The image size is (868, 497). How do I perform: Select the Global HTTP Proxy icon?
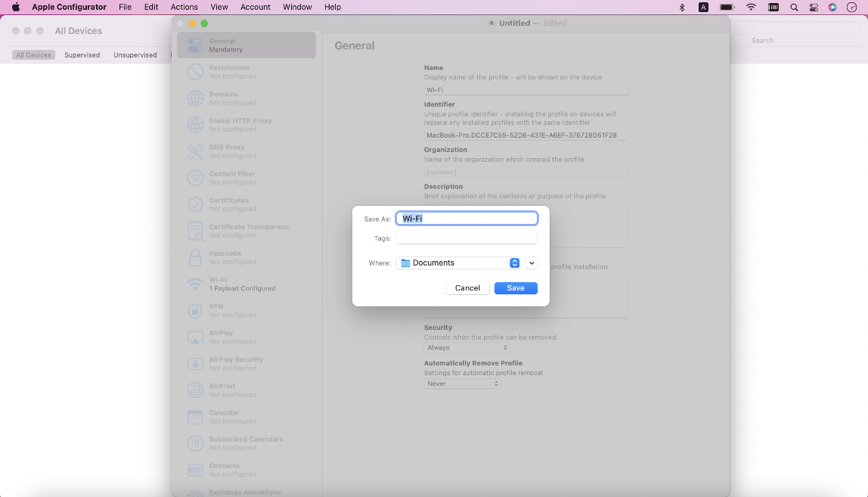[x=195, y=126]
